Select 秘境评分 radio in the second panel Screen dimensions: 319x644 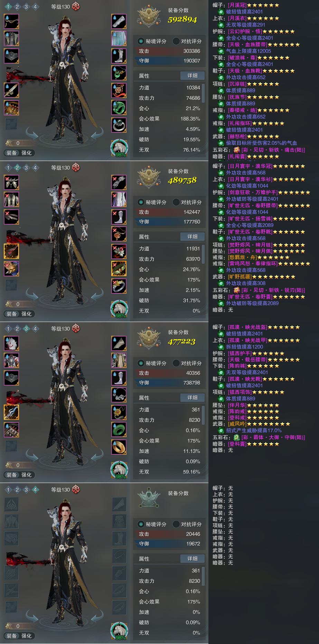click(152, 202)
